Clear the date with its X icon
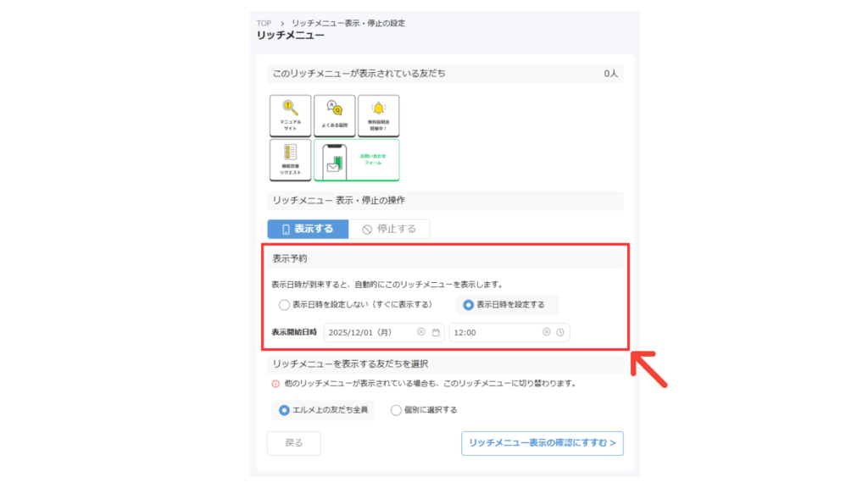 [x=420, y=331]
